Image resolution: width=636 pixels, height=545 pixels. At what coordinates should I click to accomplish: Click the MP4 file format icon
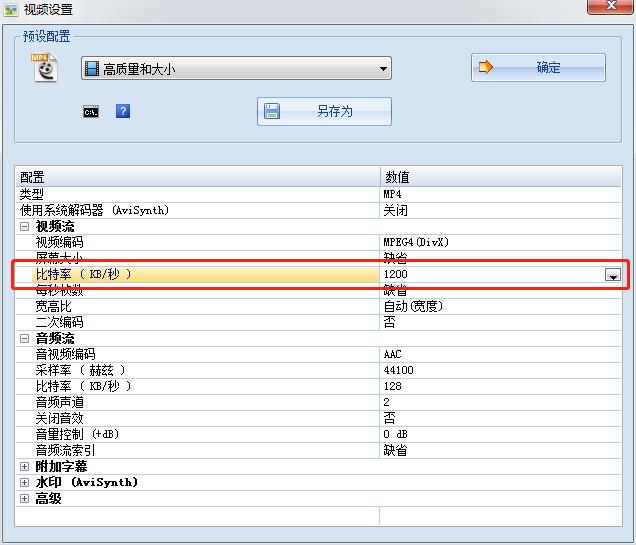click(x=45, y=67)
